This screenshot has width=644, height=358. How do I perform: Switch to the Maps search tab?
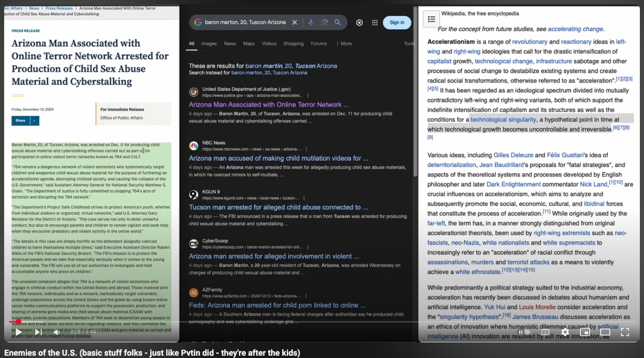pyautogui.click(x=249, y=44)
